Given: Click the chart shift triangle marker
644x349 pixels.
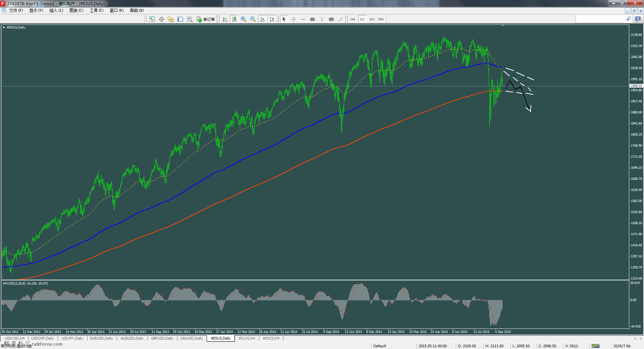Looking at the screenshot, I should (503, 26).
